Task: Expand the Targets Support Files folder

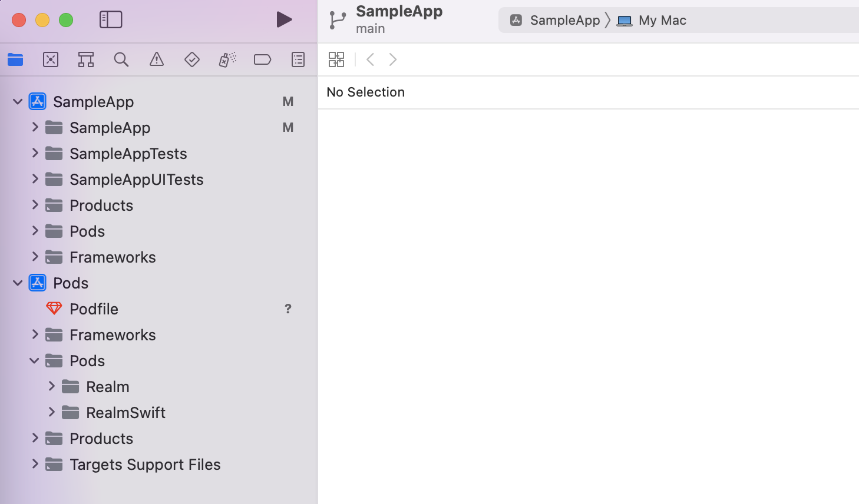Action: click(x=35, y=464)
